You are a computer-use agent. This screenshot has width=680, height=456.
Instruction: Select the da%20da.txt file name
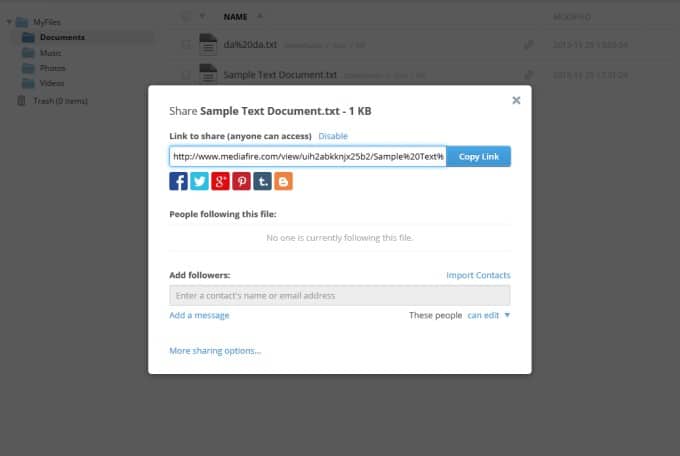click(x=250, y=45)
